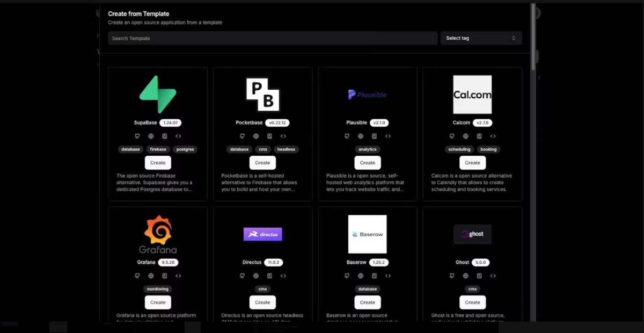
Task: Create the Baserow template
Action: 368,302
